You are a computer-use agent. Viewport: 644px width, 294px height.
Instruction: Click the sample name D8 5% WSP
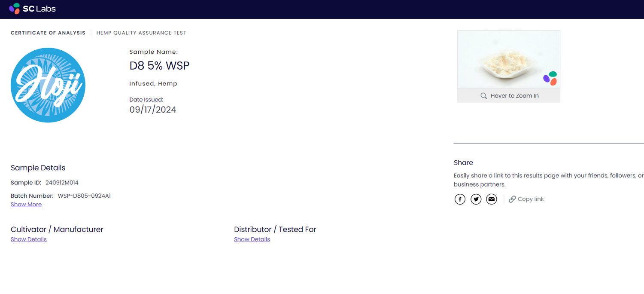tap(159, 66)
